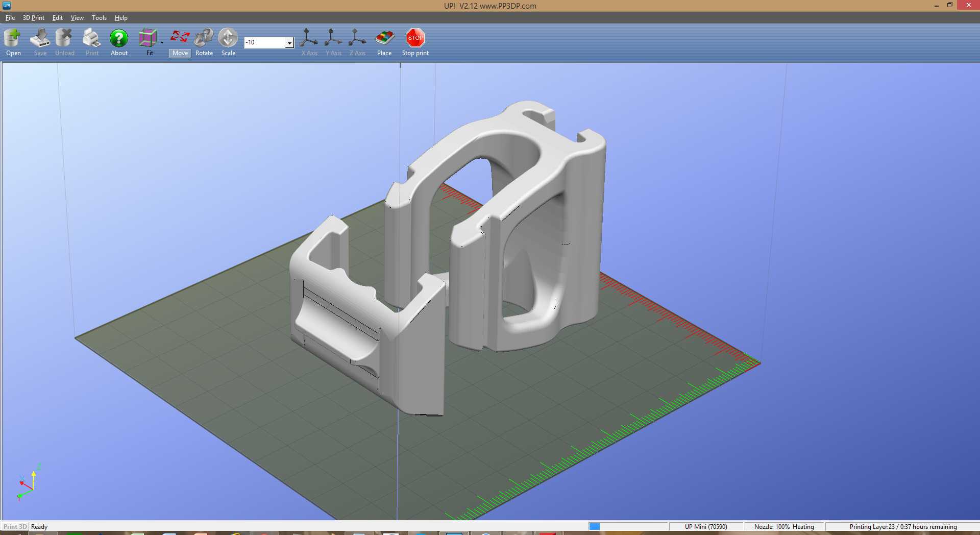The image size is (980, 535).
Task: Select the Scale tool
Action: tap(228, 42)
